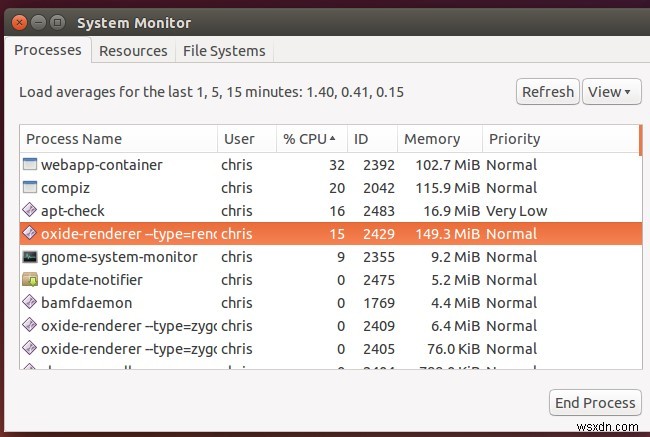Click the bamfdaemon process icon
The image size is (650, 437).
click(x=29, y=303)
